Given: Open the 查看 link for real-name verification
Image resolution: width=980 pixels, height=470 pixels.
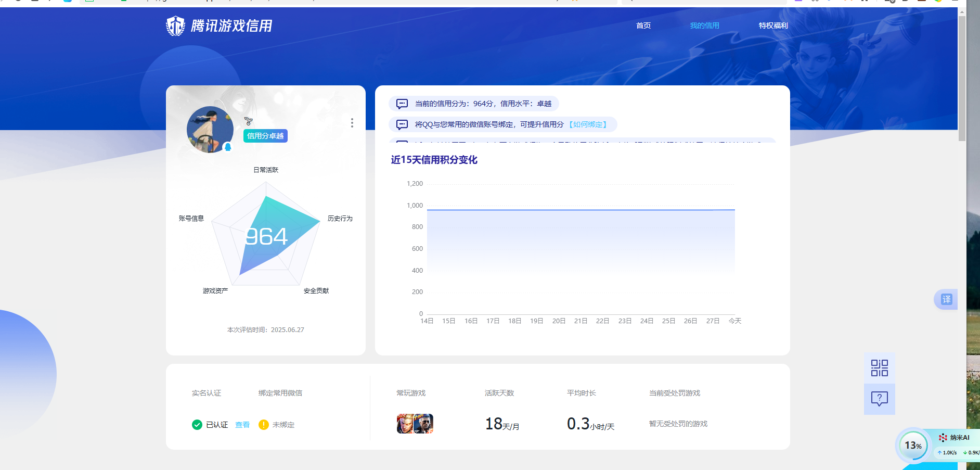Looking at the screenshot, I should click(x=242, y=425).
